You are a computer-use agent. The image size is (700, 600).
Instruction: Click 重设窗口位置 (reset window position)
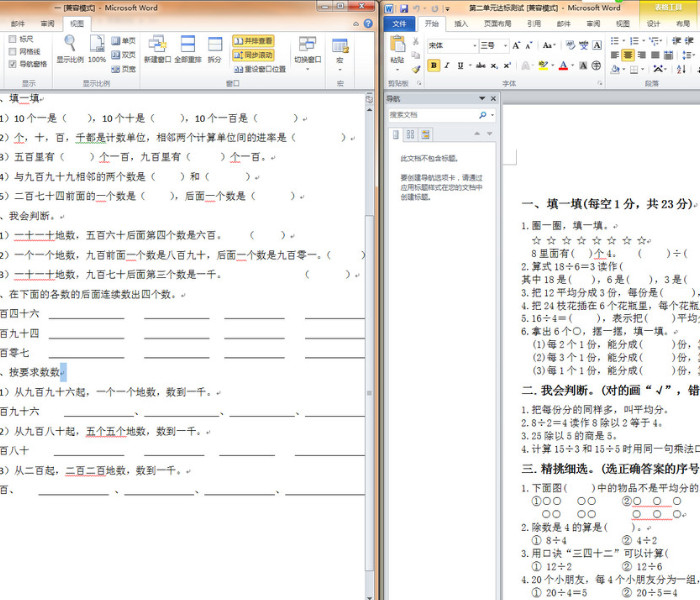pyautogui.click(x=259, y=69)
